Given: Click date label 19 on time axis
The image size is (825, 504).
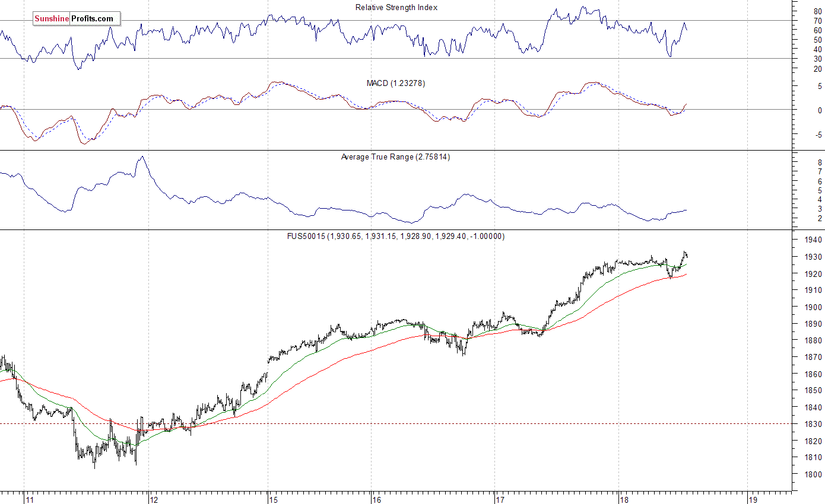Looking at the screenshot, I should 754,499.
